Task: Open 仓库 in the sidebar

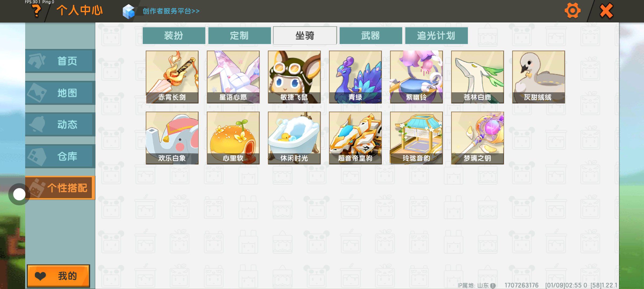Action: [60, 156]
